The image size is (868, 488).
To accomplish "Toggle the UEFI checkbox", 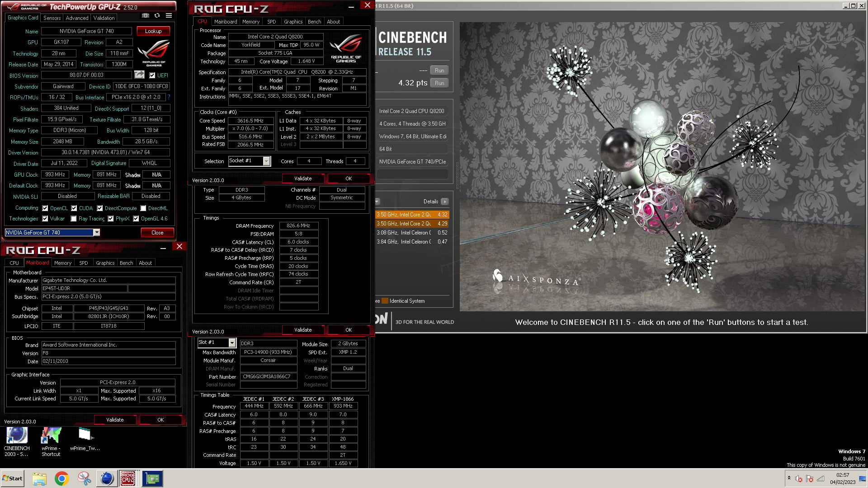I will [152, 75].
